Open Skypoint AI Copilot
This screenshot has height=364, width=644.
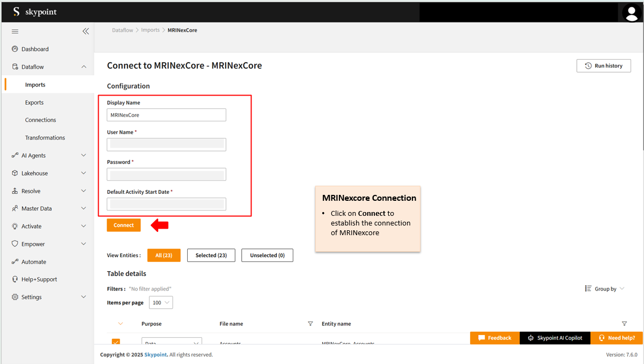(x=555, y=338)
